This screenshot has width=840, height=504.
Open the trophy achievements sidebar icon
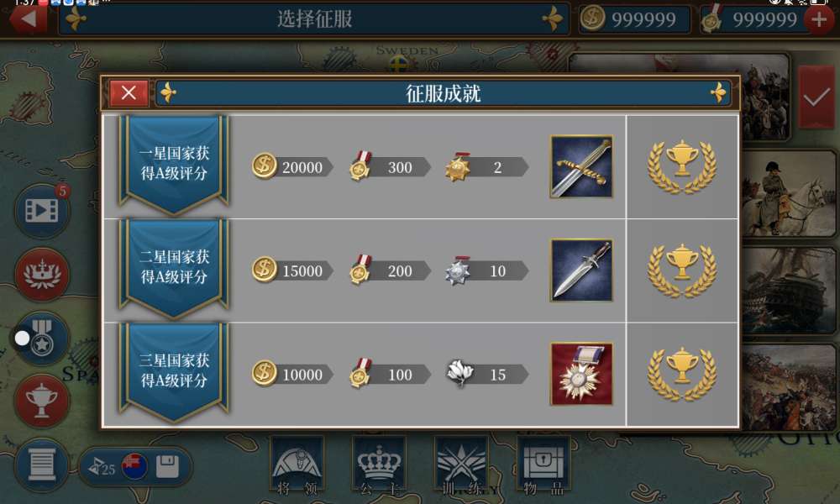tap(42, 402)
